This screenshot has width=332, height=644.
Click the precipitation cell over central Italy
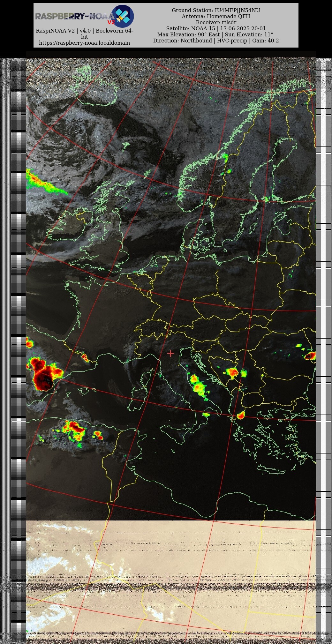(198, 386)
